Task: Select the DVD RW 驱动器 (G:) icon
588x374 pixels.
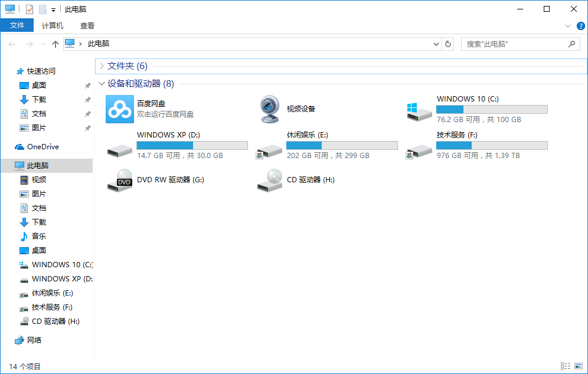Action: 120,180
